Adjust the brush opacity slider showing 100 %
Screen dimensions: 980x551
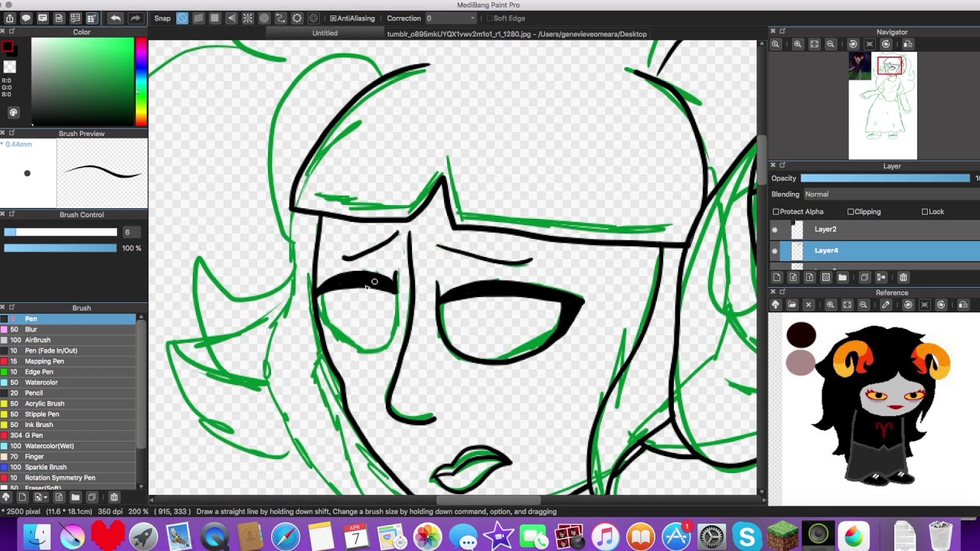click(60, 248)
